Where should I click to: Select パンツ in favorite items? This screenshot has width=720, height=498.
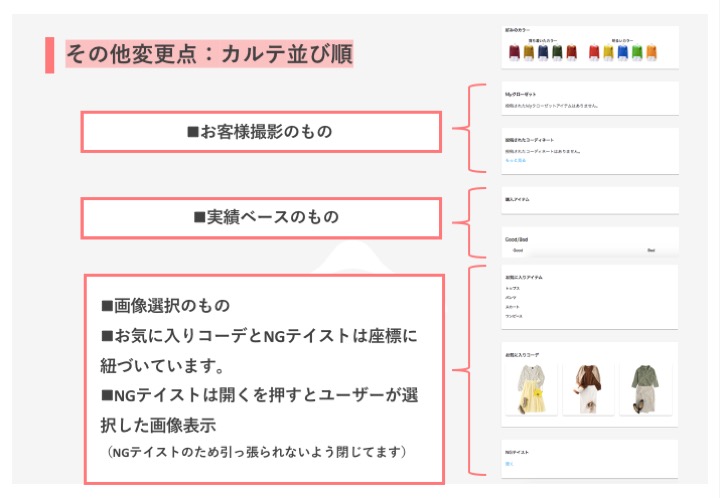coord(511,297)
